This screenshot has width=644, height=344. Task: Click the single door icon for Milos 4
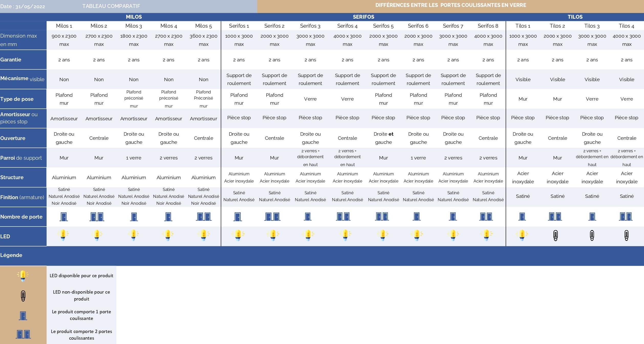coord(168,217)
